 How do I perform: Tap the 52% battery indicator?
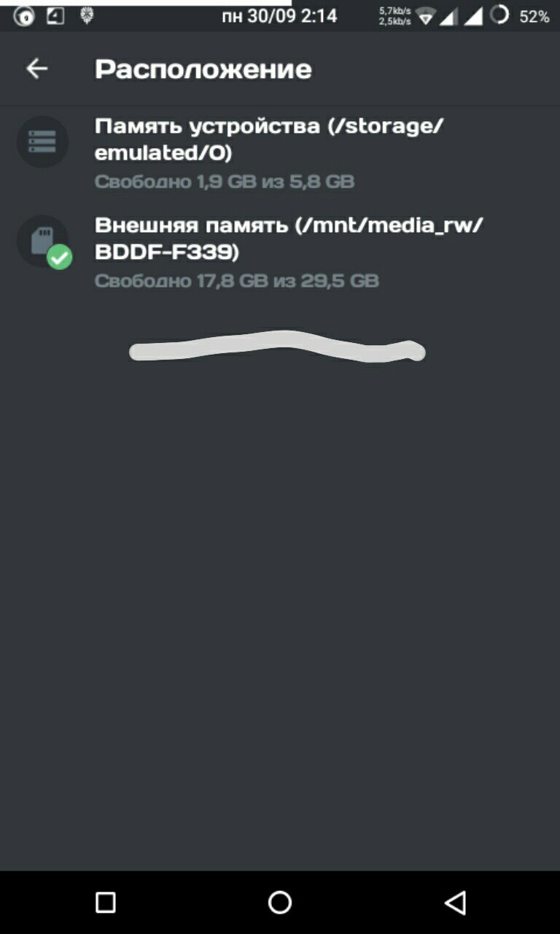(534, 16)
